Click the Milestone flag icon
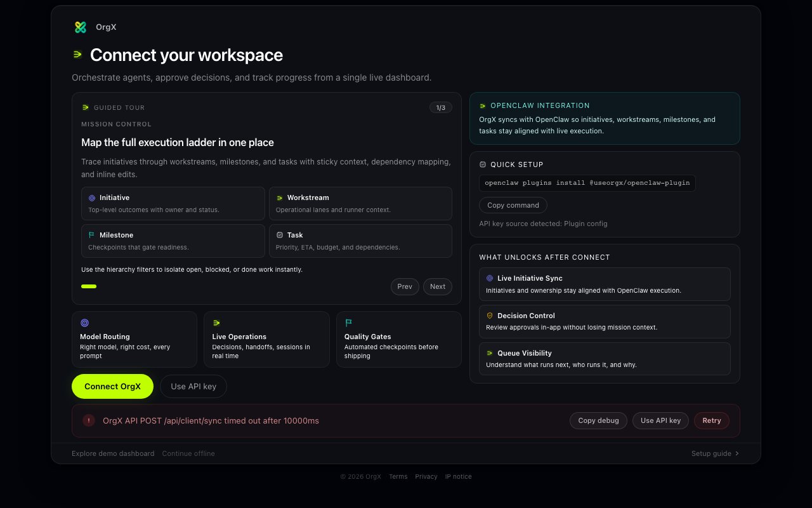This screenshot has width=812, height=508. [92, 235]
